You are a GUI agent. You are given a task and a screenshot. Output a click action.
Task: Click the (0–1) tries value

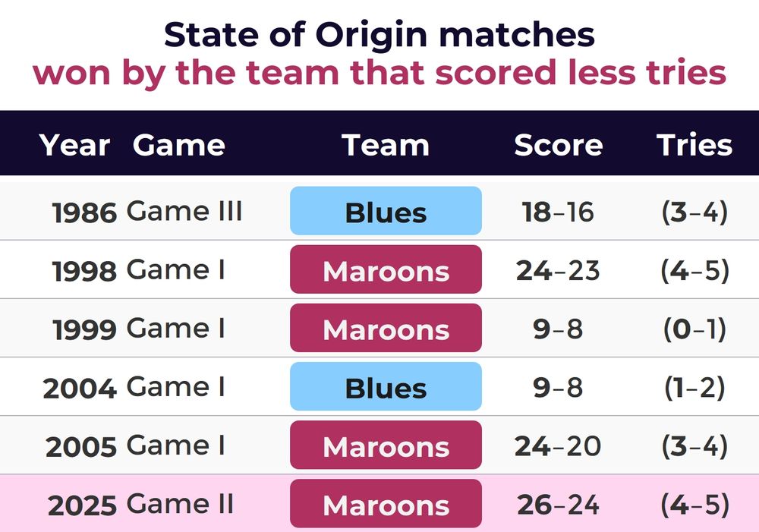[x=694, y=329]
